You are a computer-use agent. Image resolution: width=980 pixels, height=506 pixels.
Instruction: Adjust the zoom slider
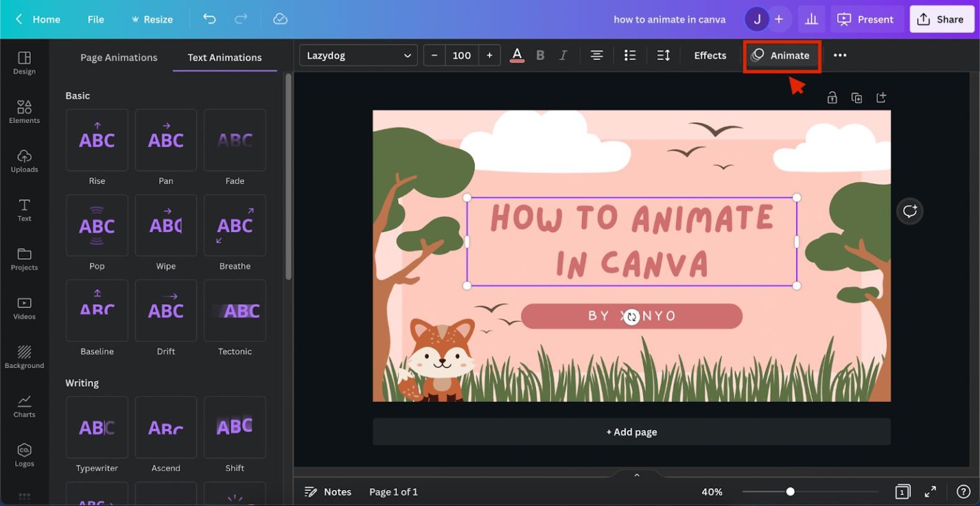(791, 491)
